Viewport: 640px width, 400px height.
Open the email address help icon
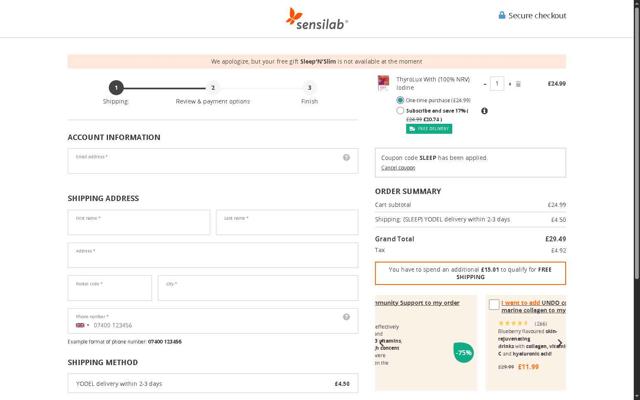[x=346, y=158]
